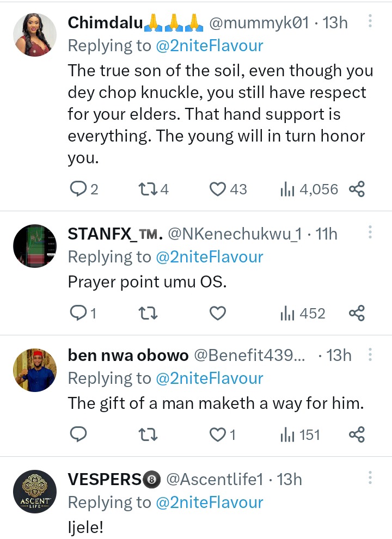Retweet Chimdalu's tweet about respect for elders
Viewport: 392px width, 539px height.
(x=148, y=189)
